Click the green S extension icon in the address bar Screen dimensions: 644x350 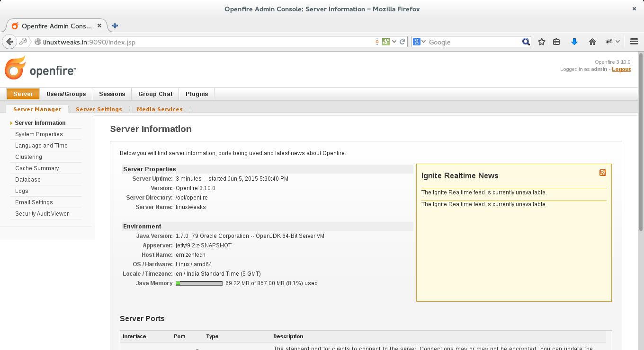[386, 42]
